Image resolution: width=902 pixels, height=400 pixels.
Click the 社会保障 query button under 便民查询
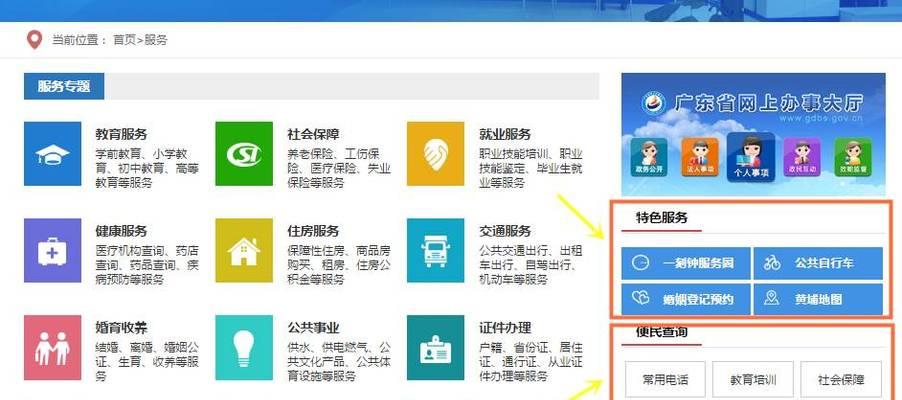click(x=841, y=380)
